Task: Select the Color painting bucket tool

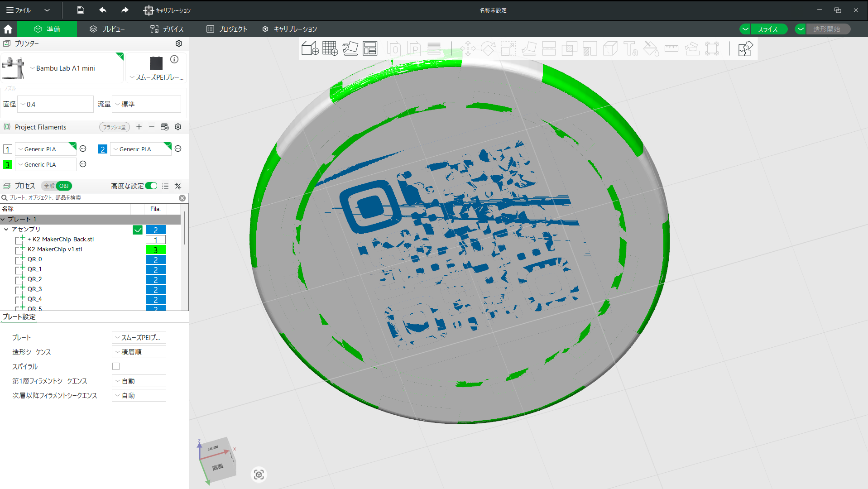Action: (651, 48)
